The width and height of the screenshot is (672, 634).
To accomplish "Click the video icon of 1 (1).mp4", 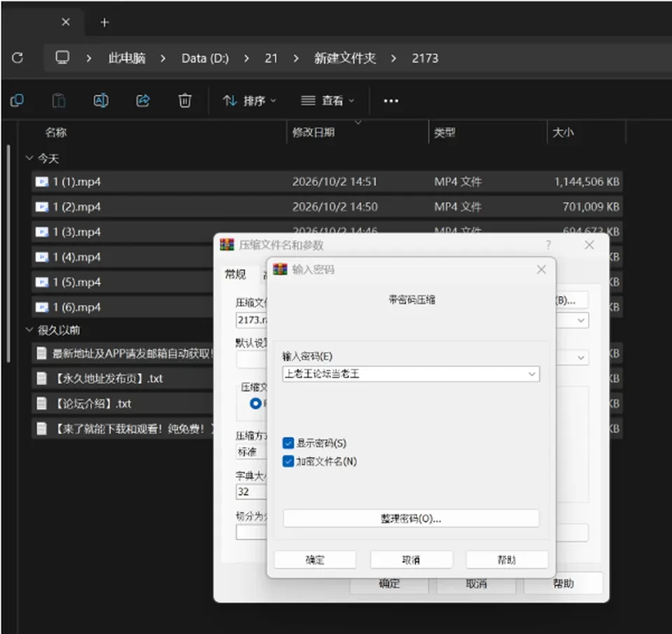I will [41, 182].
